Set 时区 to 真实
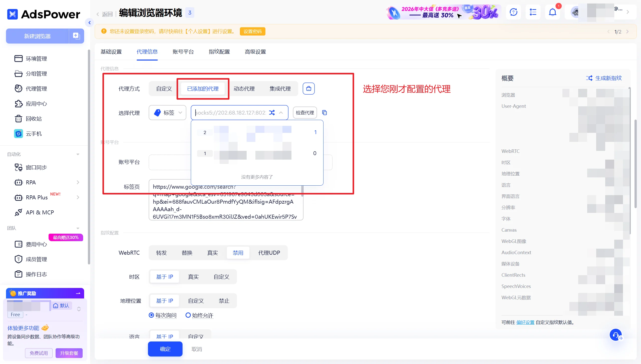 pyautogui.click(x=193, y=277)
